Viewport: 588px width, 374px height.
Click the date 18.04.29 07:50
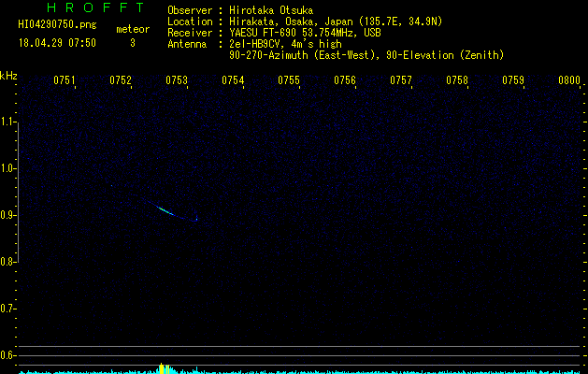pyautogui.click(x=57, y=43)
